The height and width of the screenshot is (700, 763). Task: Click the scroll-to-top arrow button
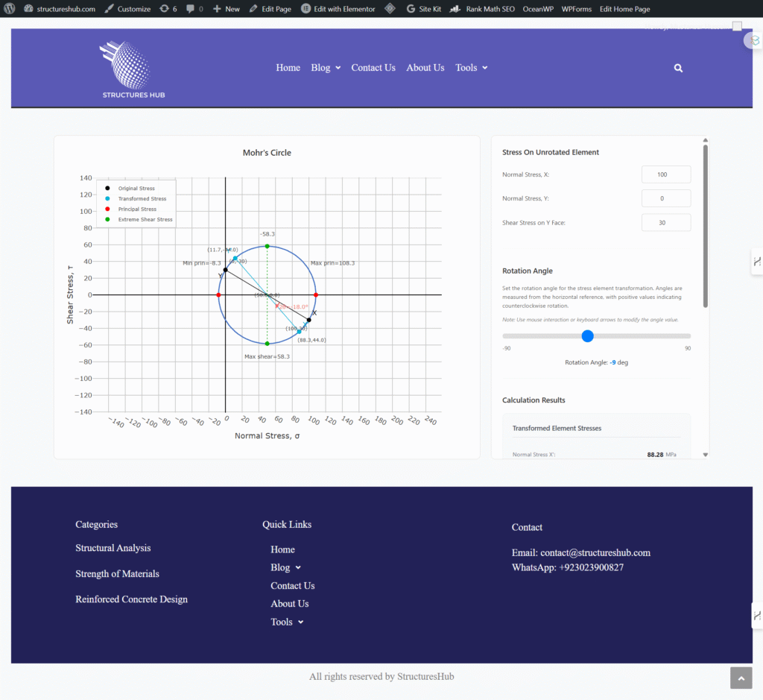pos(741,678)
